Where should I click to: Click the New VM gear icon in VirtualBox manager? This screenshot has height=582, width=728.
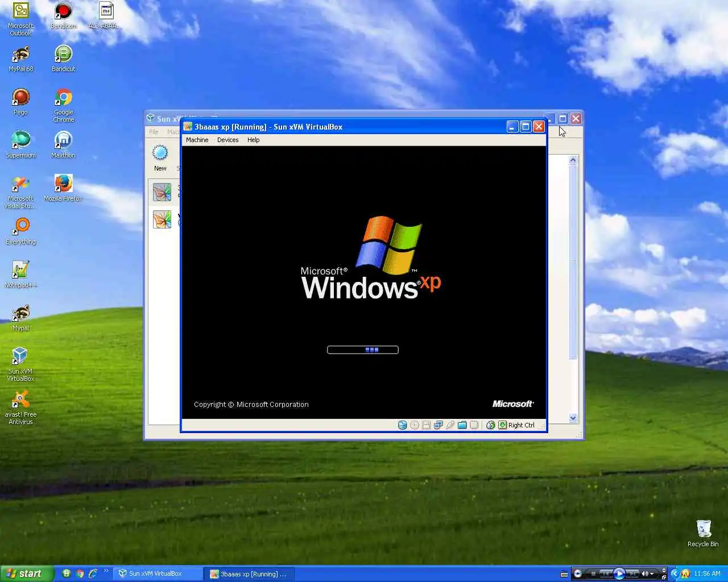(x=160, y=153)
